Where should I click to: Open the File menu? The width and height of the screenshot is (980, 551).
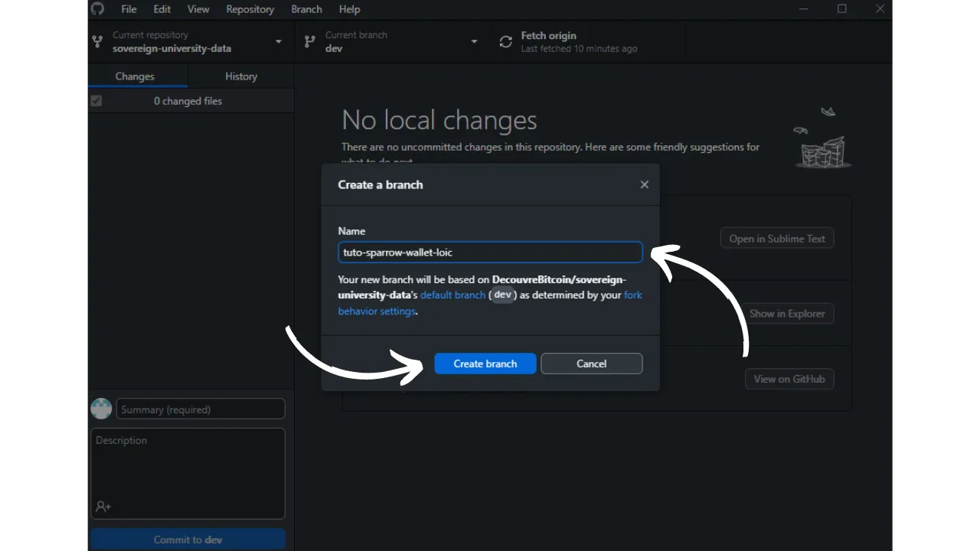tap(129, 9)
